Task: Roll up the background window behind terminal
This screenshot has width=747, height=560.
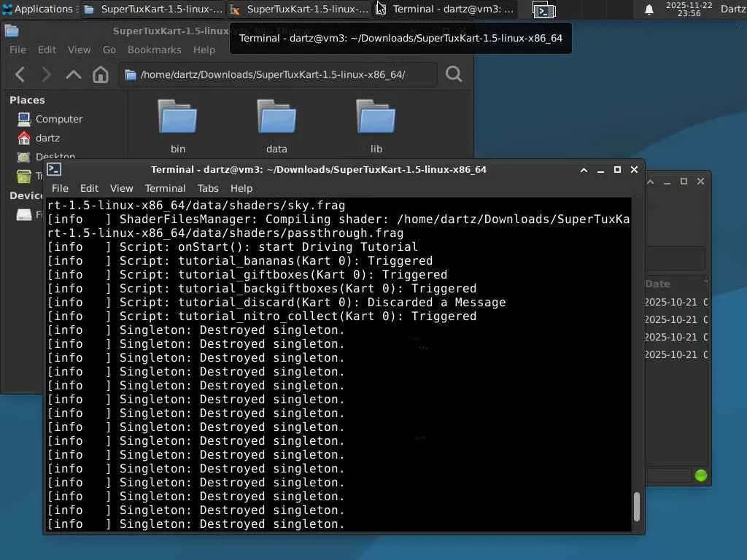Action: point(650,182)
